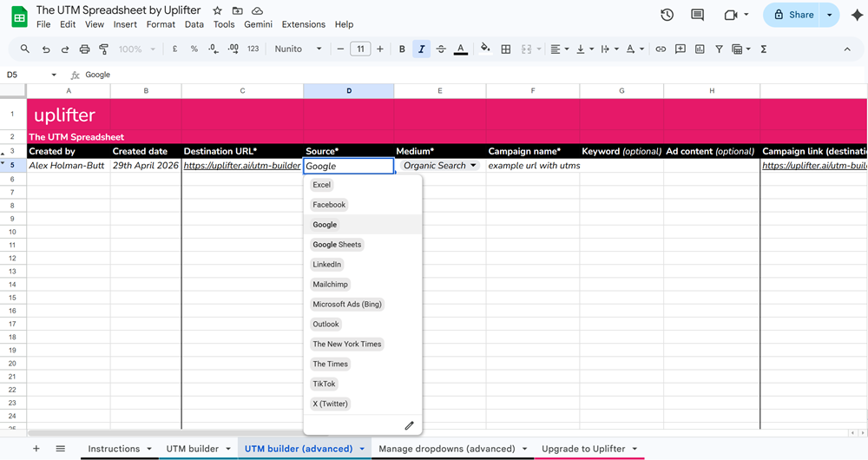Image resolution: width=868 pixels, height=460 pixels.
Task: Open the Borders tool
Action: click(x=505, y=49)
